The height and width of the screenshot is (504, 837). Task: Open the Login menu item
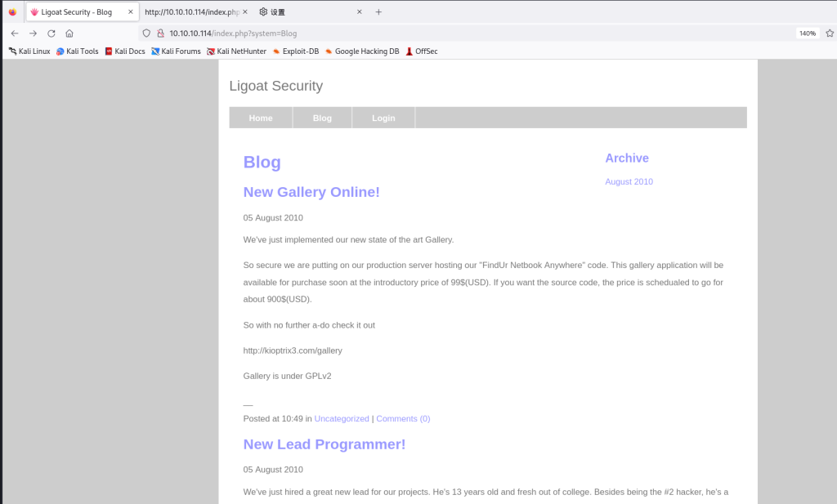click(383, 118)
